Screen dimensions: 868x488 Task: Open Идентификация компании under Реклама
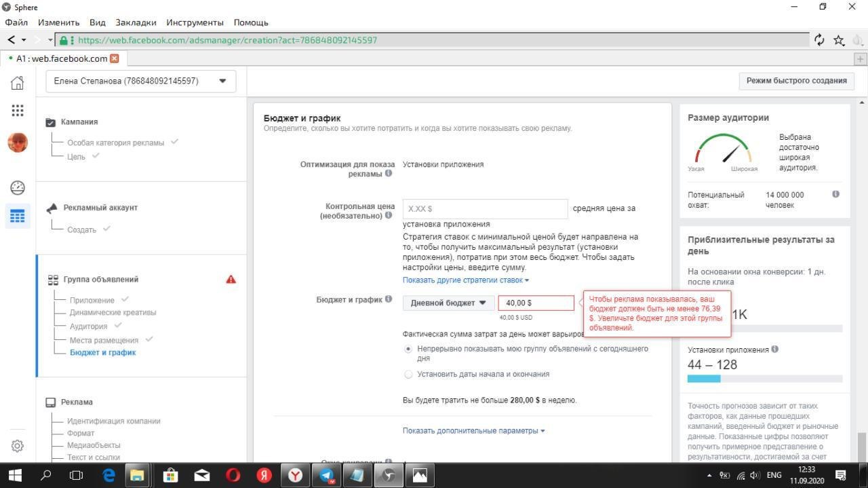[114, 421]
